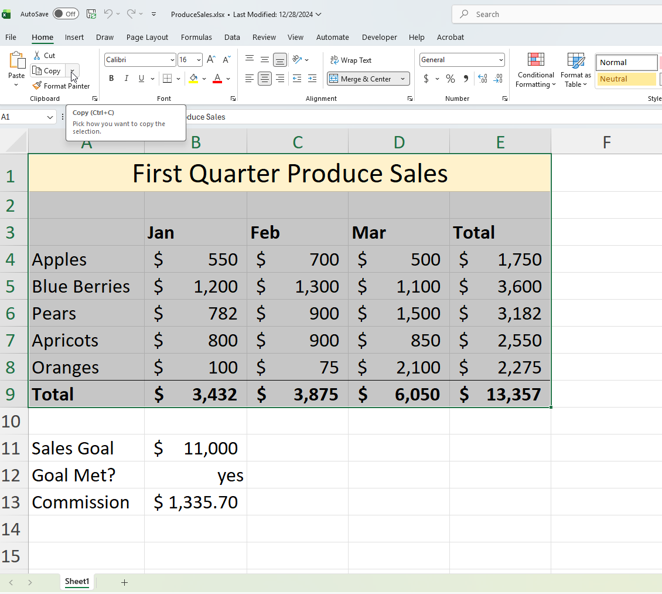Click the Increase Indent icon

tap(312, 79)
